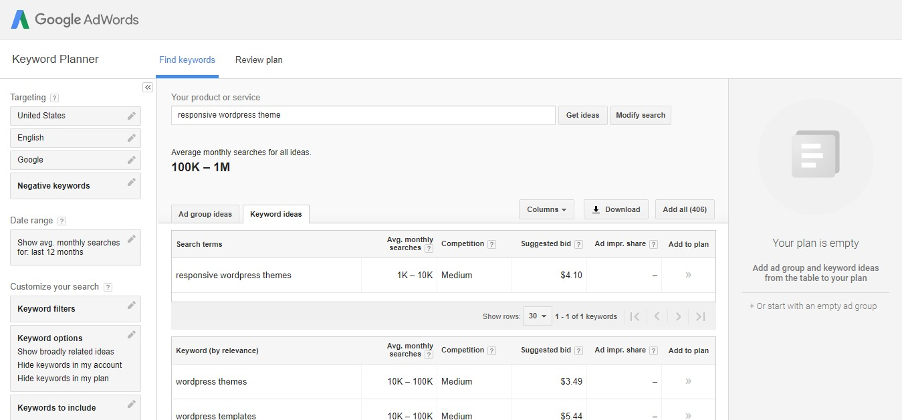The width and height of the screenshot is (902, 420).
Task: Go to last page of keywords
Action: 700,316
